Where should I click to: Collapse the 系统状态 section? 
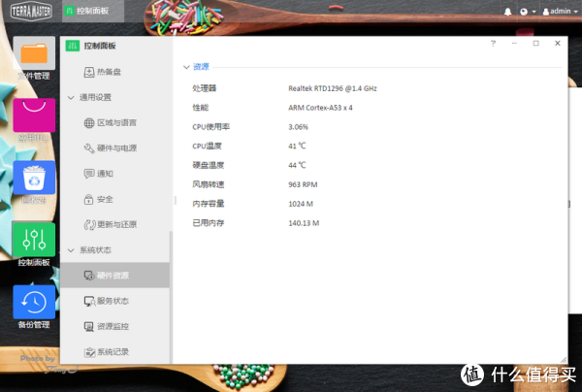coord(70,250)
